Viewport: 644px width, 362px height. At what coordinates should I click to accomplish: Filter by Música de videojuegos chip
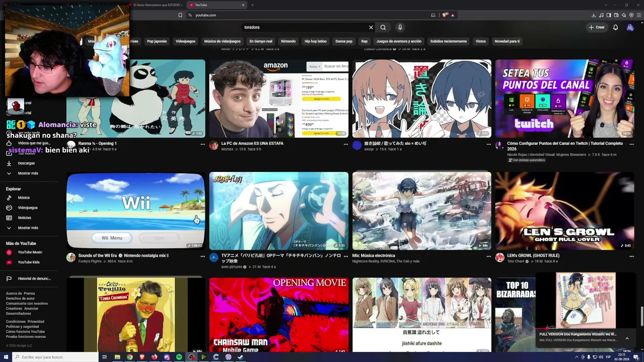point(222,41)
